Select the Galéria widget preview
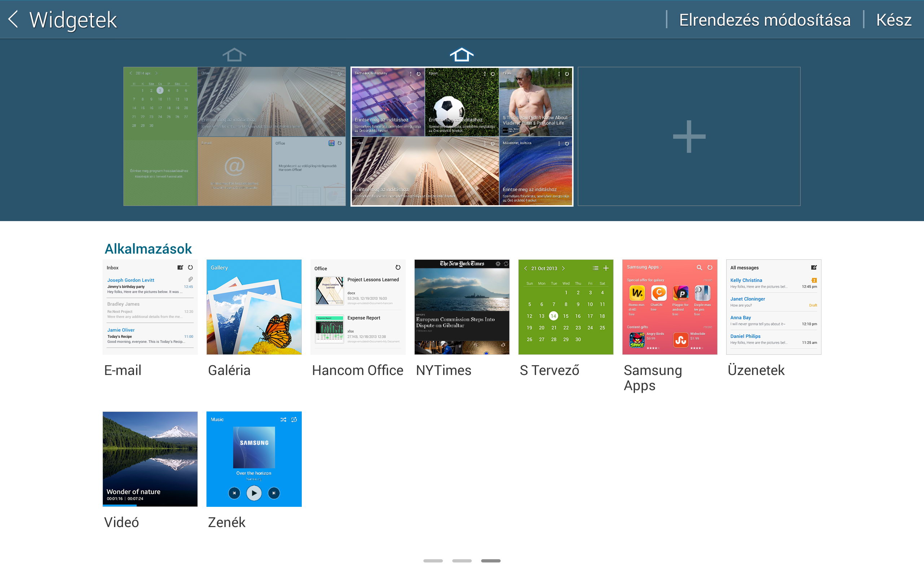The image size is (924, 578). click(x=254, y=307)
